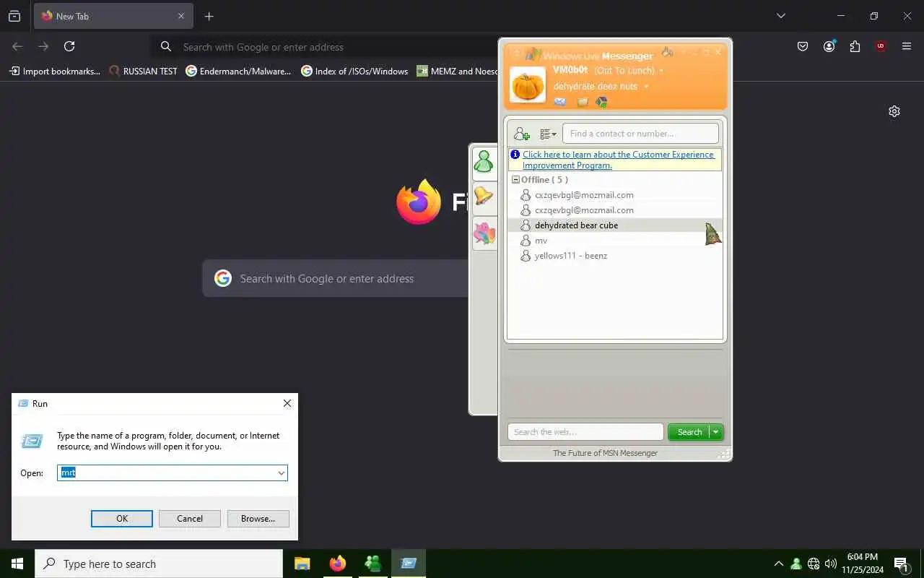Close the New Tab tab
Viewport: 924px width, 578px height.
[181, 16]
